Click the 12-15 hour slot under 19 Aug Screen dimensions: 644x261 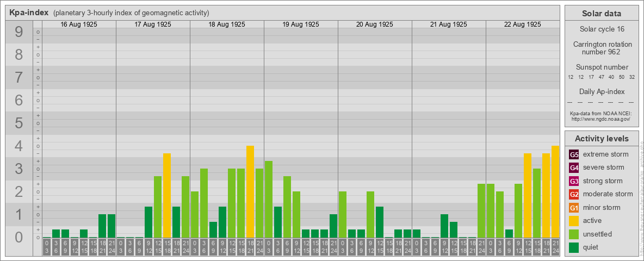(306, 247)
